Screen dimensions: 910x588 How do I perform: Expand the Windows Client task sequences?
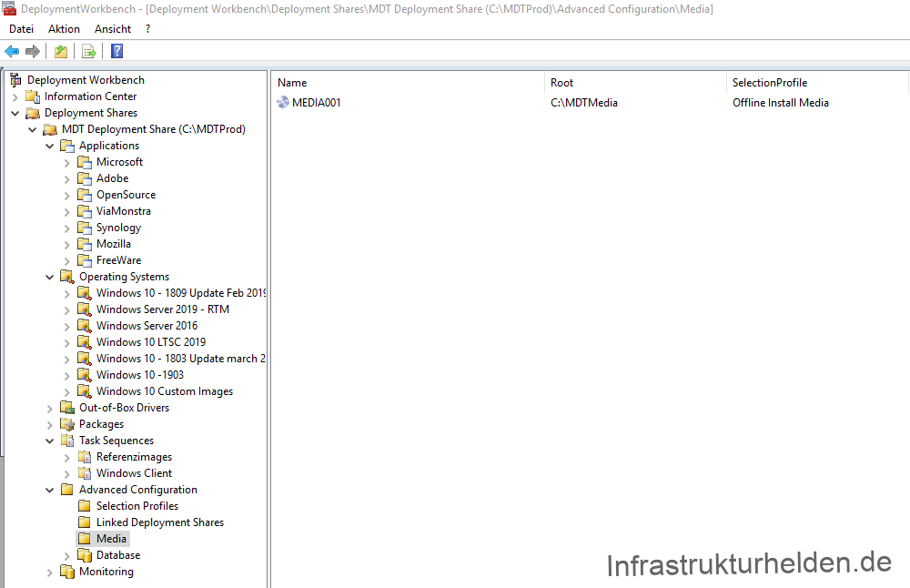pyautogui.click(x=67, y=474)
